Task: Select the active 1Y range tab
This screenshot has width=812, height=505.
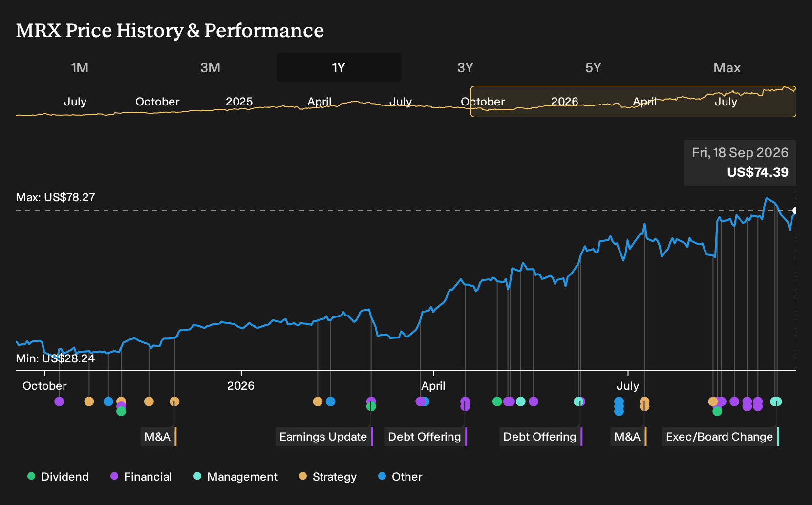Action: tap(339, 67)
